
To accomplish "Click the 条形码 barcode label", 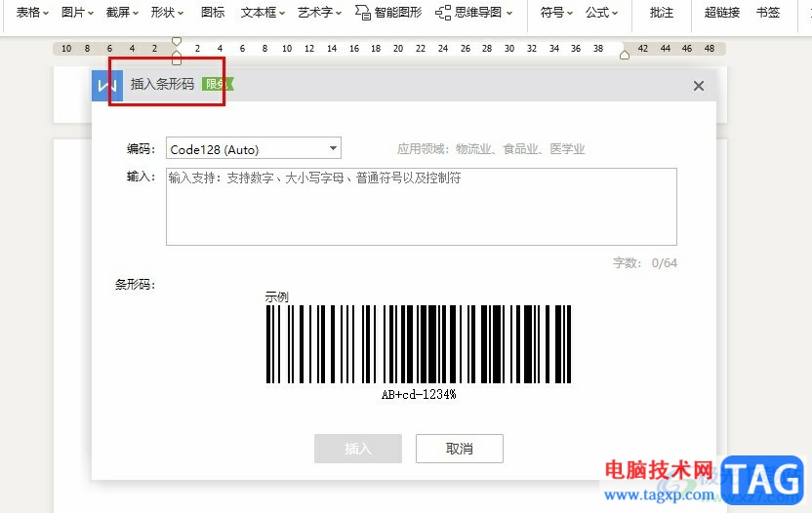I will [135, 284].
